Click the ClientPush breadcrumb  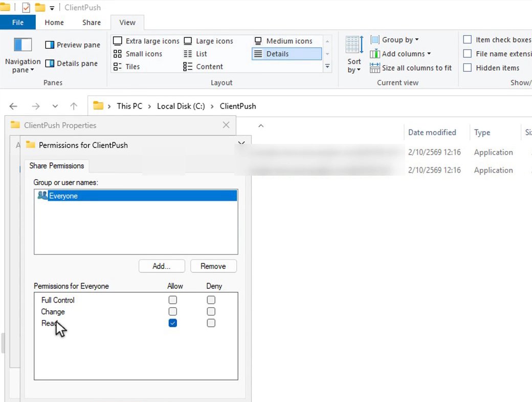[x=238, y=107]
